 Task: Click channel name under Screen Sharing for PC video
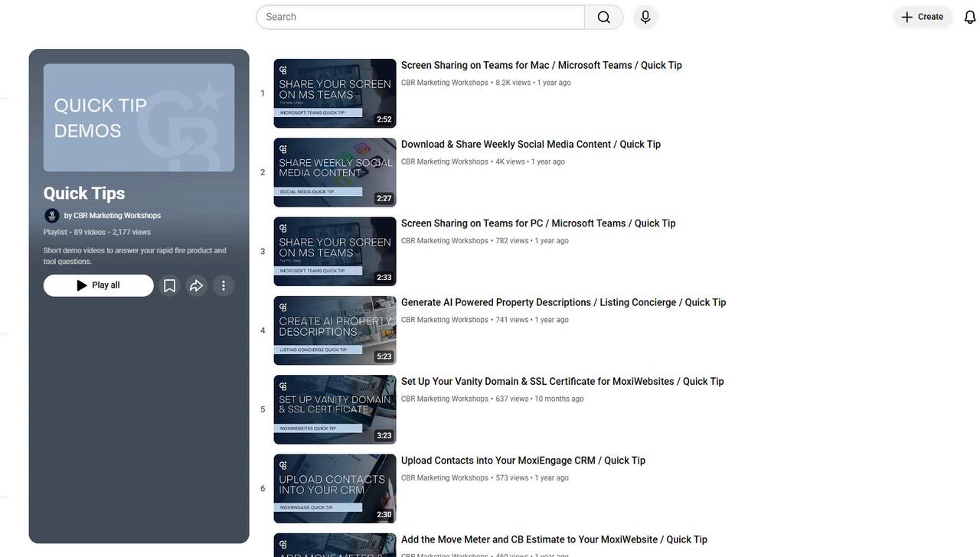tap(445, 241)
